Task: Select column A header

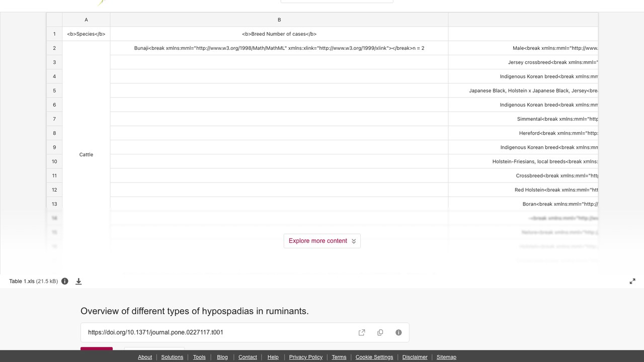Action: pos(86,20)
